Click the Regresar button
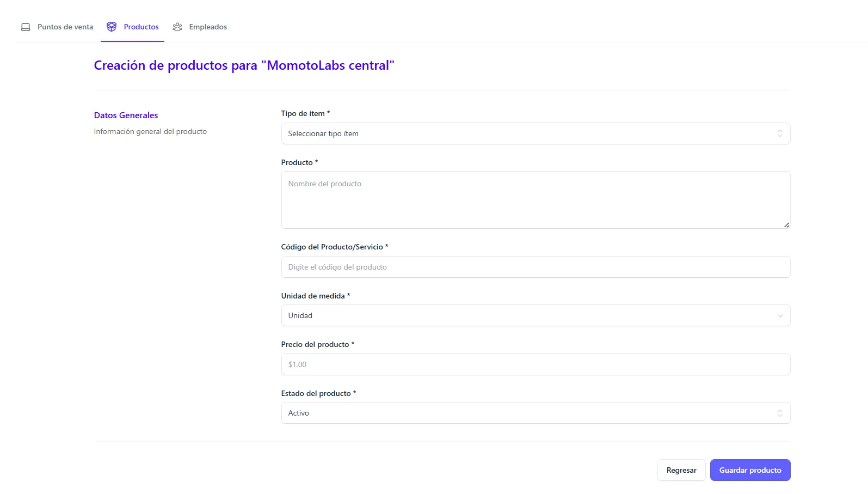Image resolution: width=868 pixels, height=494 pixels. point(681,470)
